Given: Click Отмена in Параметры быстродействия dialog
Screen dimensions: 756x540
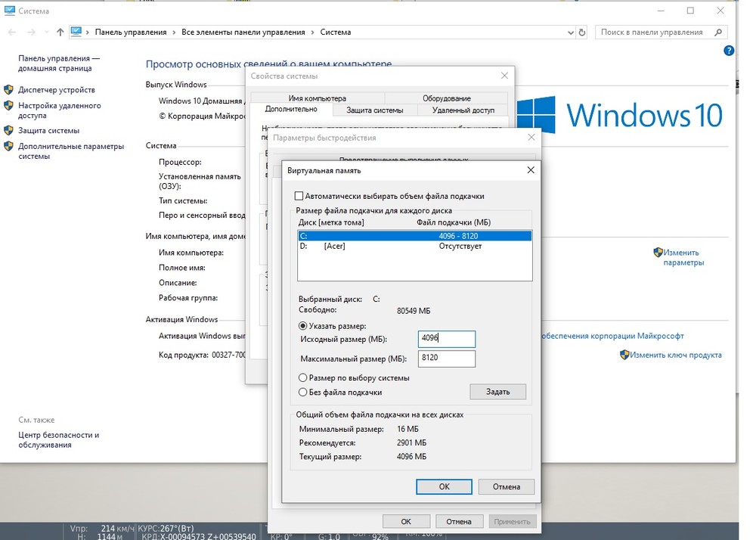Looking at the screenshot, I should tap(459, 521).
